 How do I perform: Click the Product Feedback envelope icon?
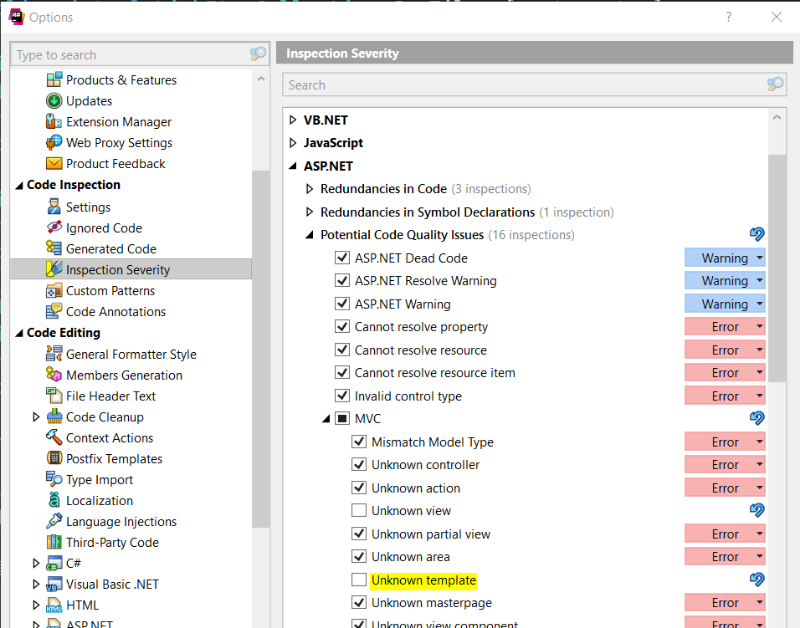tap(55, 164)
